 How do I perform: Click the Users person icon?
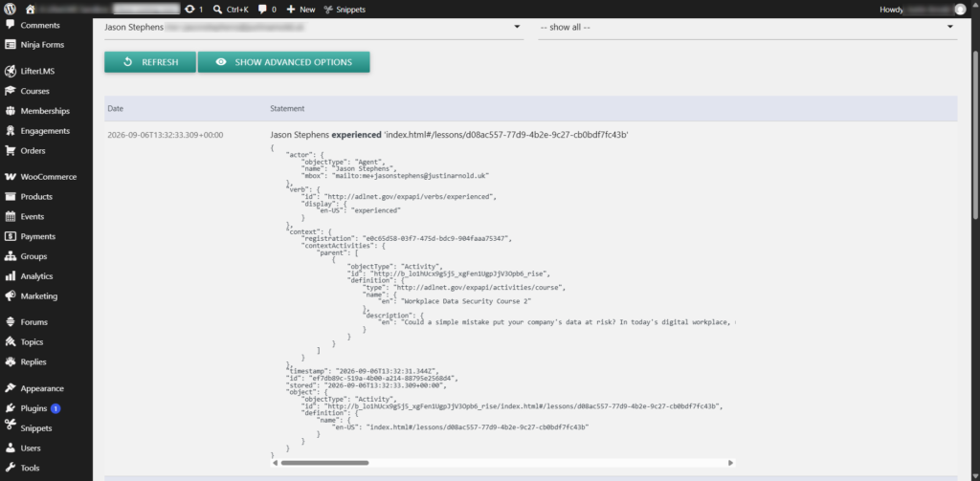click(10, 448)
